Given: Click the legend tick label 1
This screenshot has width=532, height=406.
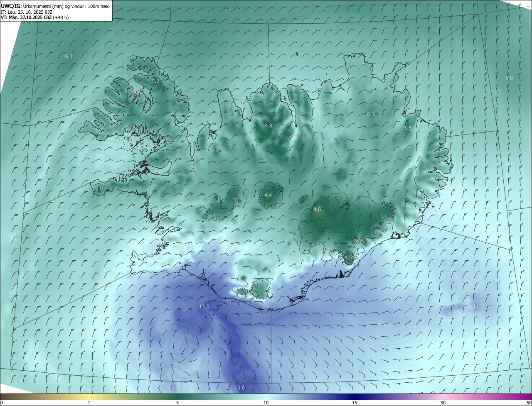Looking at the screenshot, I should [89, 403].
